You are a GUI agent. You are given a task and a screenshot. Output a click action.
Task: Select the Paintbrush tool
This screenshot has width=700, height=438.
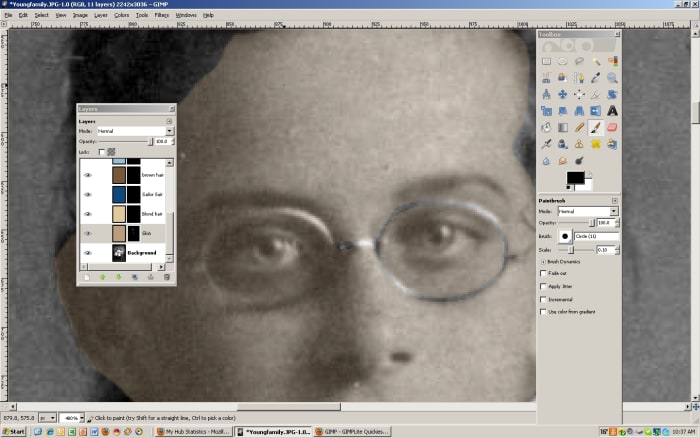596,128
